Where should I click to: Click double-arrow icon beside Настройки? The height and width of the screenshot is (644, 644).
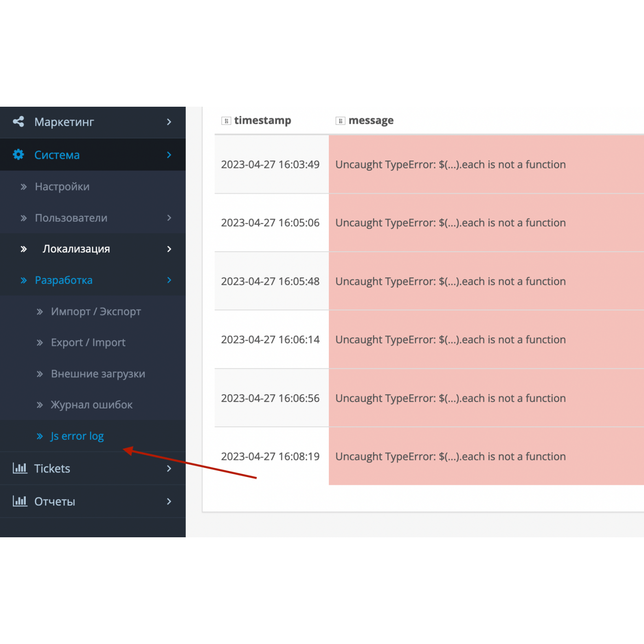[24, 187]
